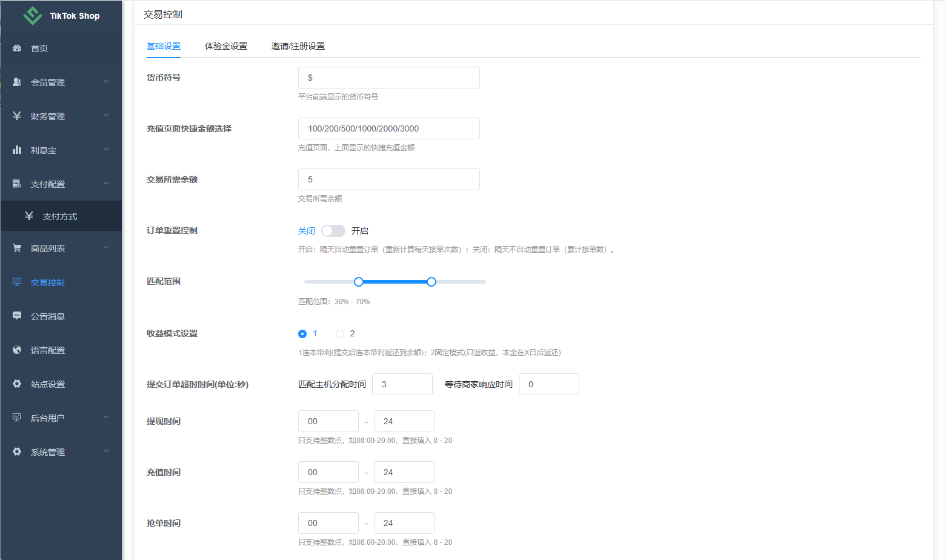
Task: Click the 站点设置 gear icon
Action: click(x=17, y=384)
